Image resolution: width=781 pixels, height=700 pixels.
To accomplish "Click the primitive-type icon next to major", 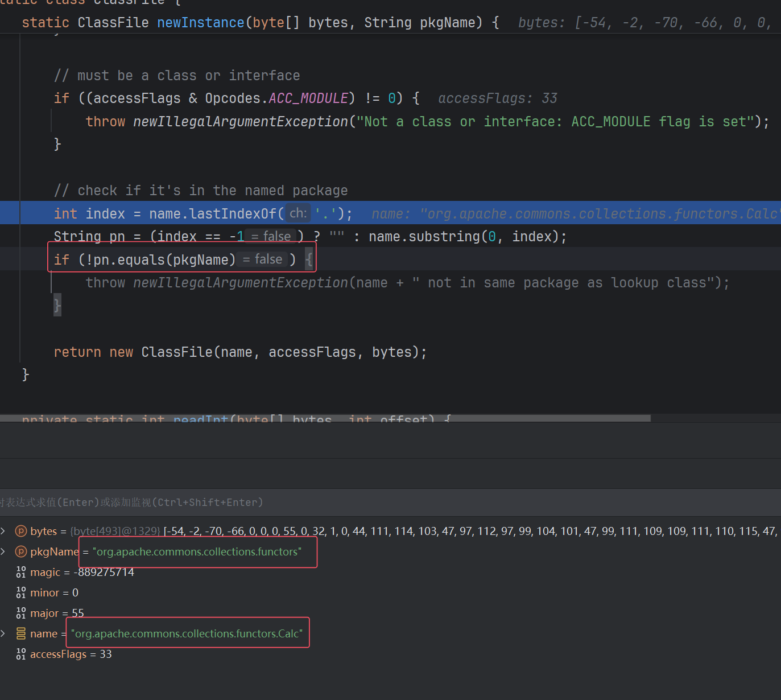I will pos(21,613).
